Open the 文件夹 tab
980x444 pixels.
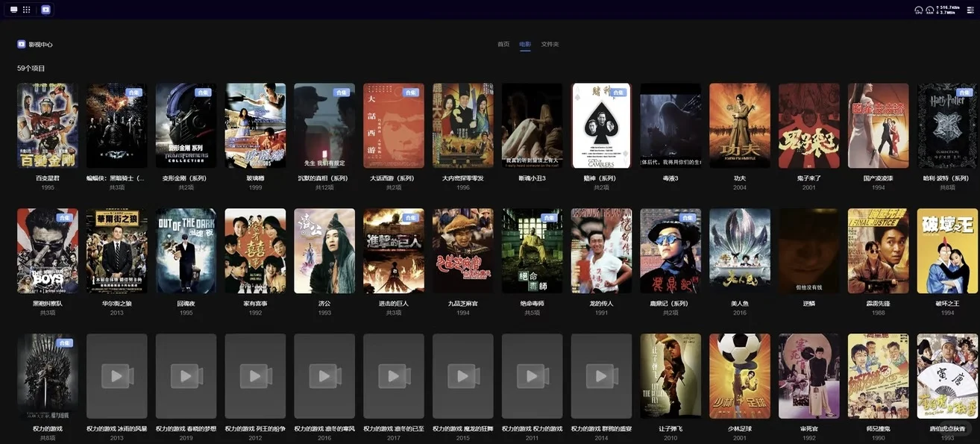(550, 44)
